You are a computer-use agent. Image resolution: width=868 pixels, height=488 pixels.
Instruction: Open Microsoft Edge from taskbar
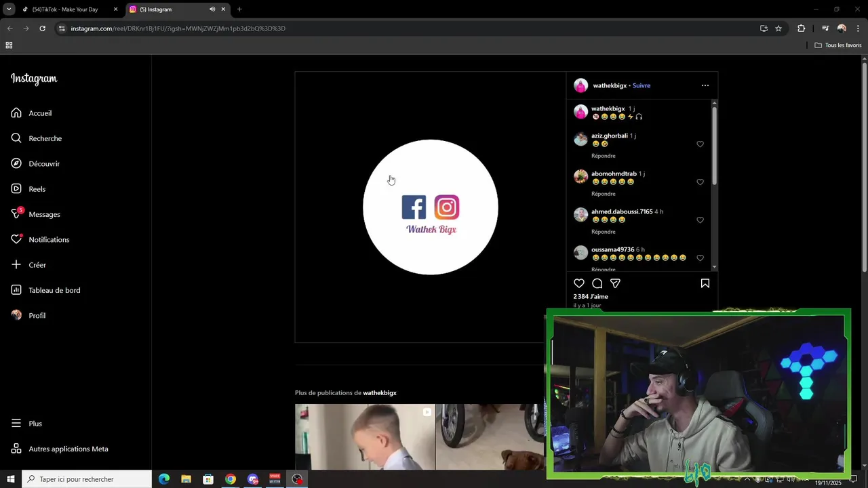pyautogui.click(x=164, y=479)
